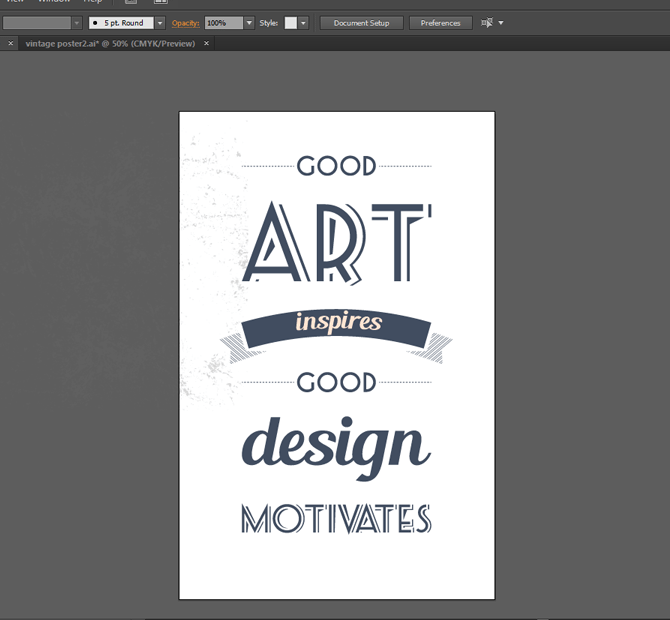
Task: Expand arrow beside select similar objects icon
Action: coord(501,22)
